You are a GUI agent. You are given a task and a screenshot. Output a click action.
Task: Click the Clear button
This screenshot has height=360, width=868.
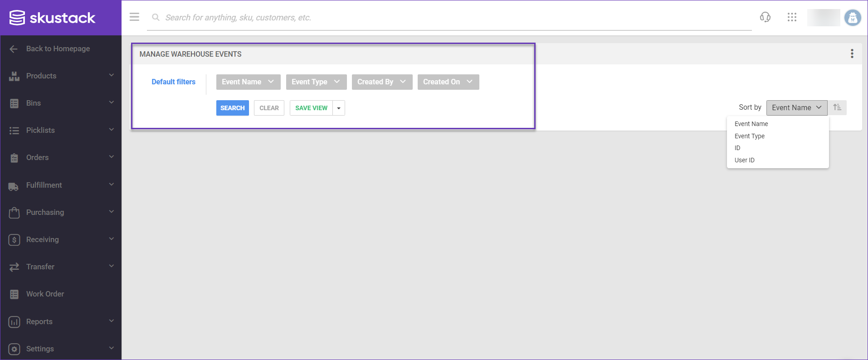[269, 108]
